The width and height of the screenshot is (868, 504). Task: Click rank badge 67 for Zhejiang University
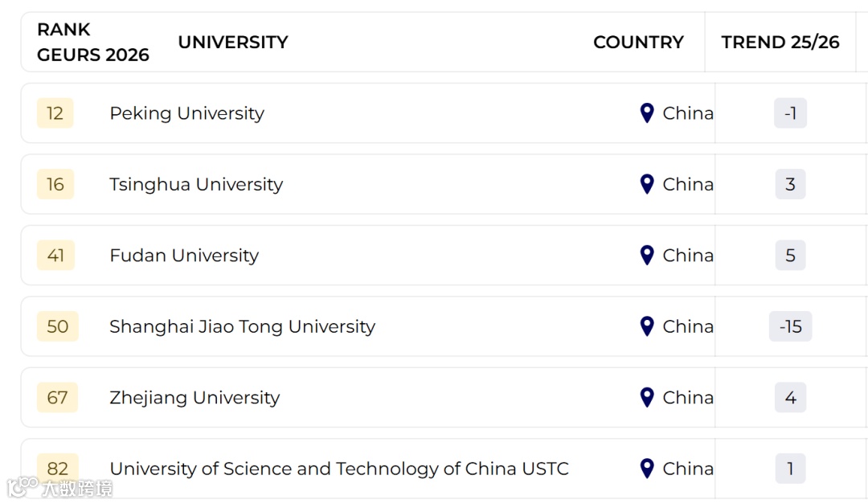(57, 397)
